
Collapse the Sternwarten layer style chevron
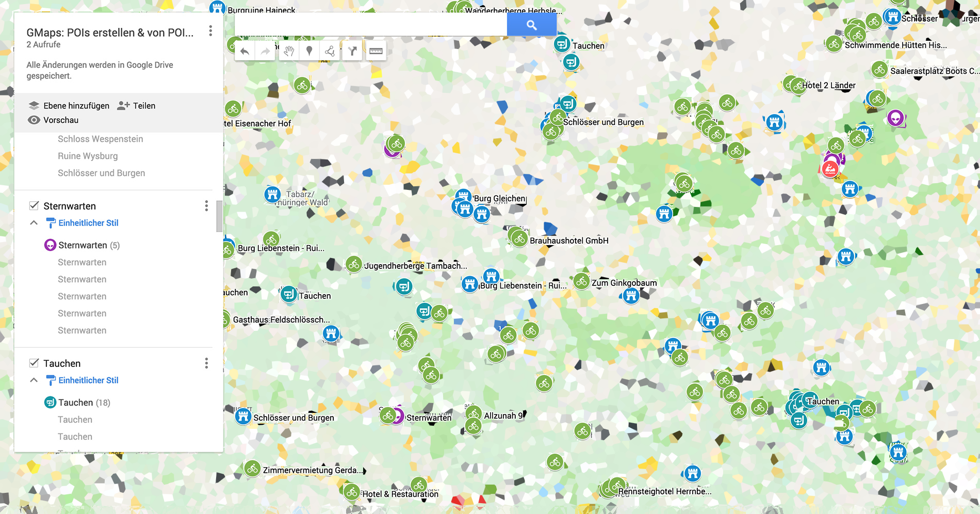[x=34, y=223]
